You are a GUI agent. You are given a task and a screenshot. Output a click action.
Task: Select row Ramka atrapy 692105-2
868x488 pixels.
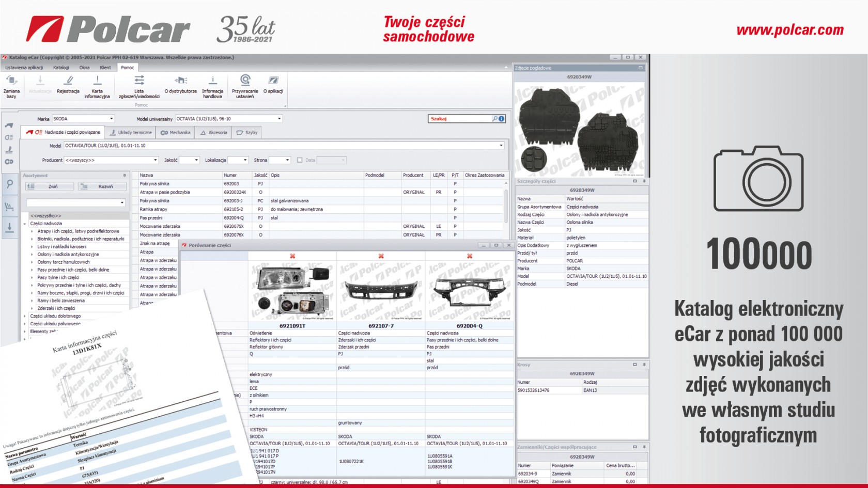(320, 209)
